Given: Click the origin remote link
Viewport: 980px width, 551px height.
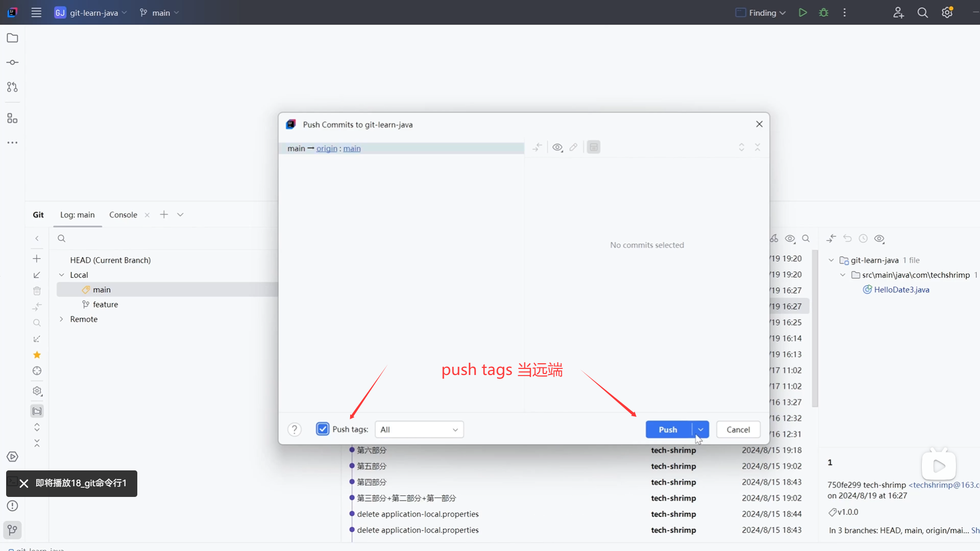Looking at the screenshot, I should pyautogui.click(x=327, y=148).
